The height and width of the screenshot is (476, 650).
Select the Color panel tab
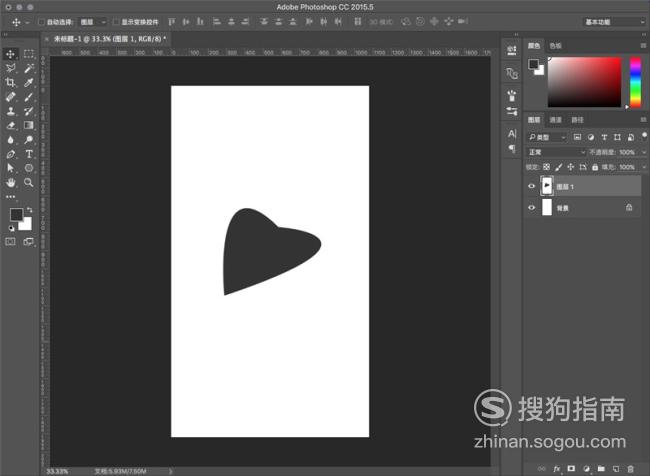pyautogui.click(x=534, y=46)
